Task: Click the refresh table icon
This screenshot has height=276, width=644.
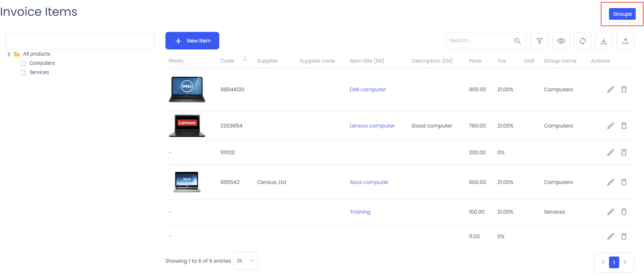Action: (x=582, y=41)
